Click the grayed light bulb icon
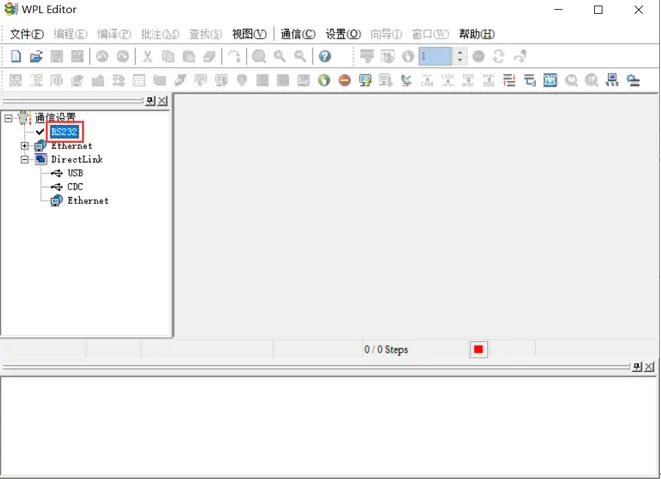The width and height of the screenshot is (661, 479). [242, 80]
